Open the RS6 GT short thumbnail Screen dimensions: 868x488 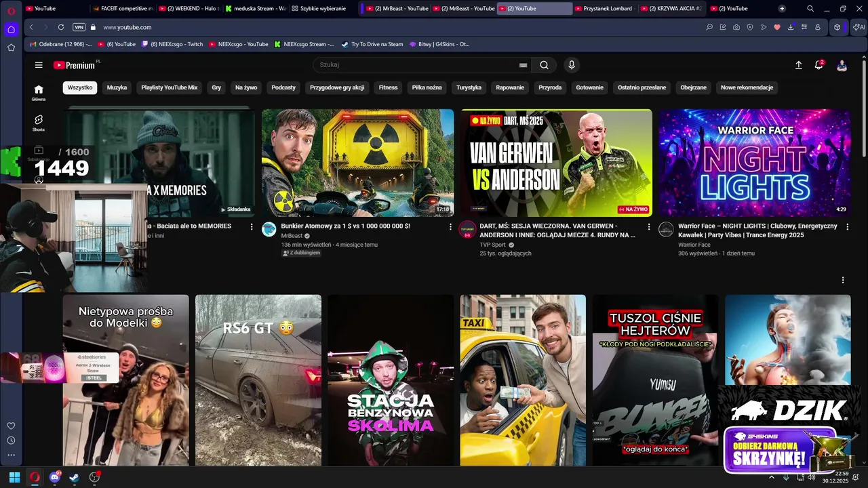pyautogui.click(x=258, y=380)
